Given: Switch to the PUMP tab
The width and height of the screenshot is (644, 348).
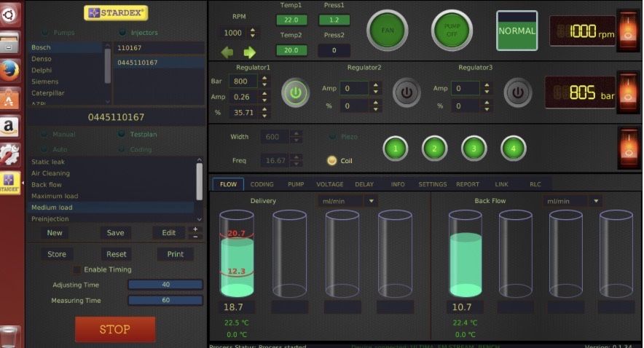Looking at the screenshot, I should (296, 184).
